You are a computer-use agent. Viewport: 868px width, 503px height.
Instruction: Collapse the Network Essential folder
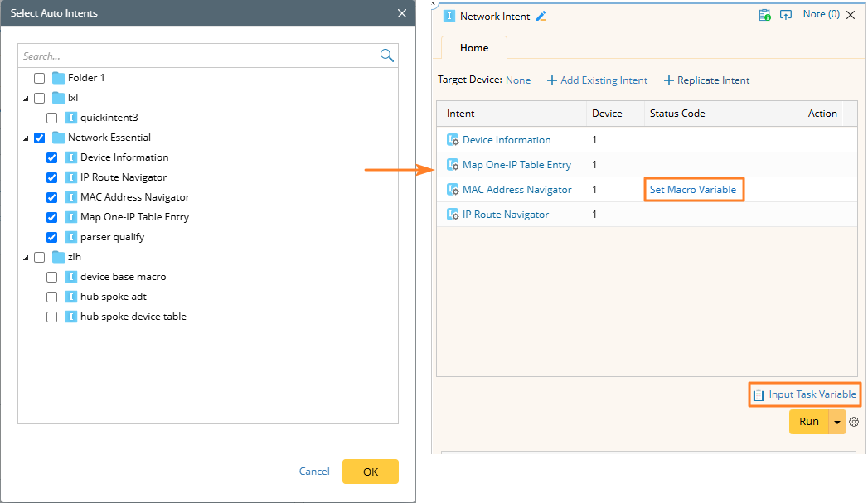tap(25, 138)
